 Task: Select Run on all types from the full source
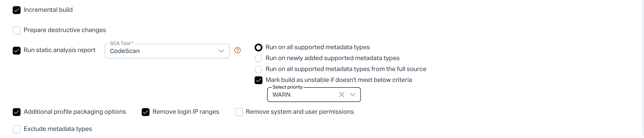(258, 69)
